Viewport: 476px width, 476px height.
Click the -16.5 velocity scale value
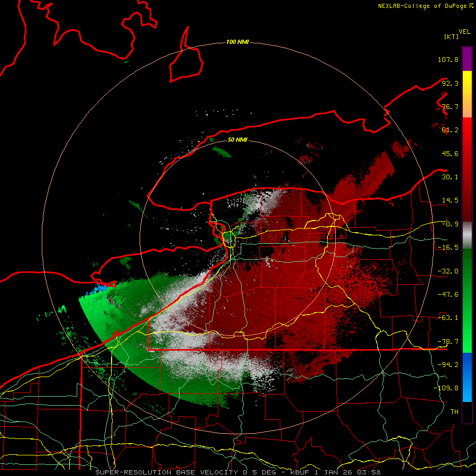(448, 248)
